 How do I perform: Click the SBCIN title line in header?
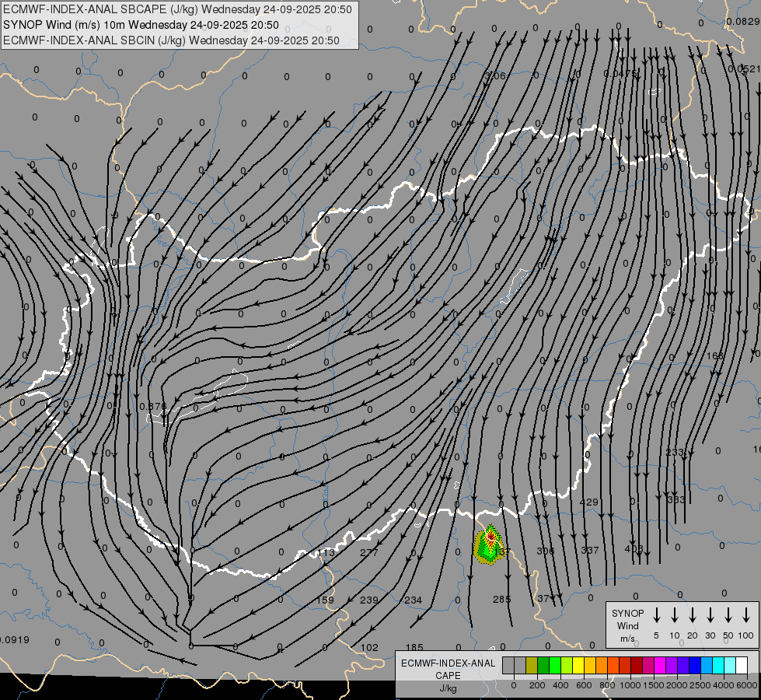pos(171,40)
